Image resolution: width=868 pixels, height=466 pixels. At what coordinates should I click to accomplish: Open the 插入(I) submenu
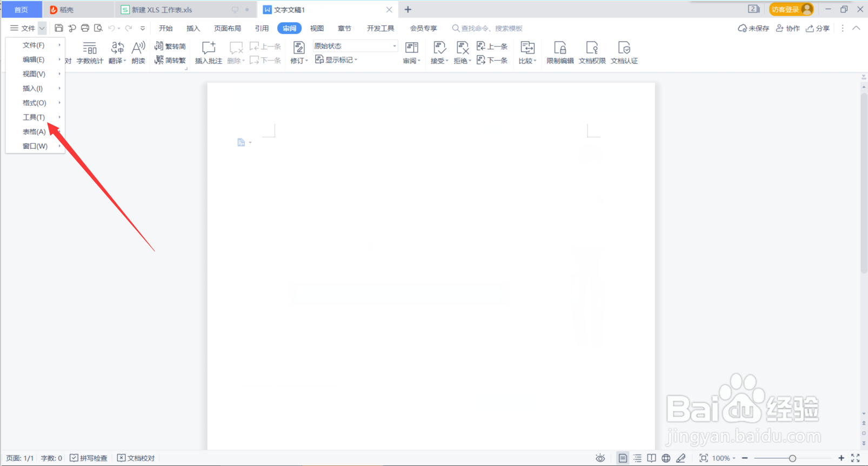click(x=35, y=88)
